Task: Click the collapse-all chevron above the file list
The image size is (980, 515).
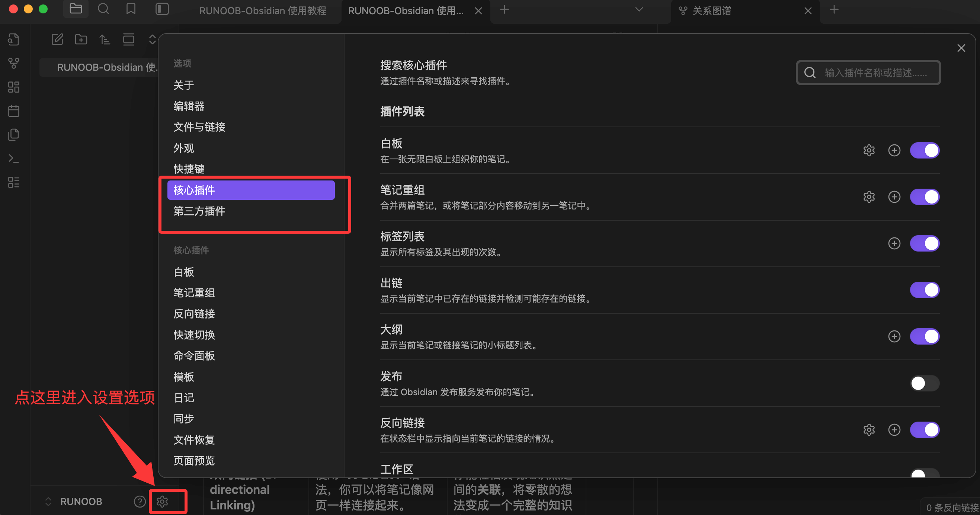Action: pos(152,39)
